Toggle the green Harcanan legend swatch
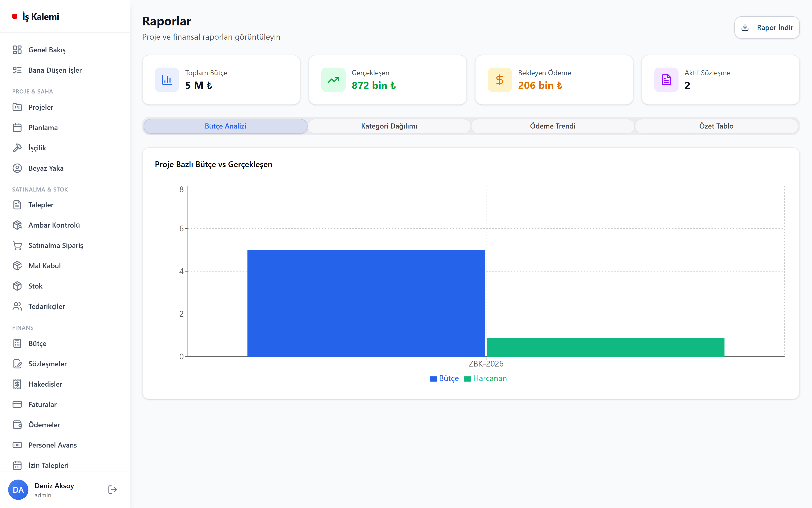Viewport: 812px width, 508px height. [x=467, y=379]
